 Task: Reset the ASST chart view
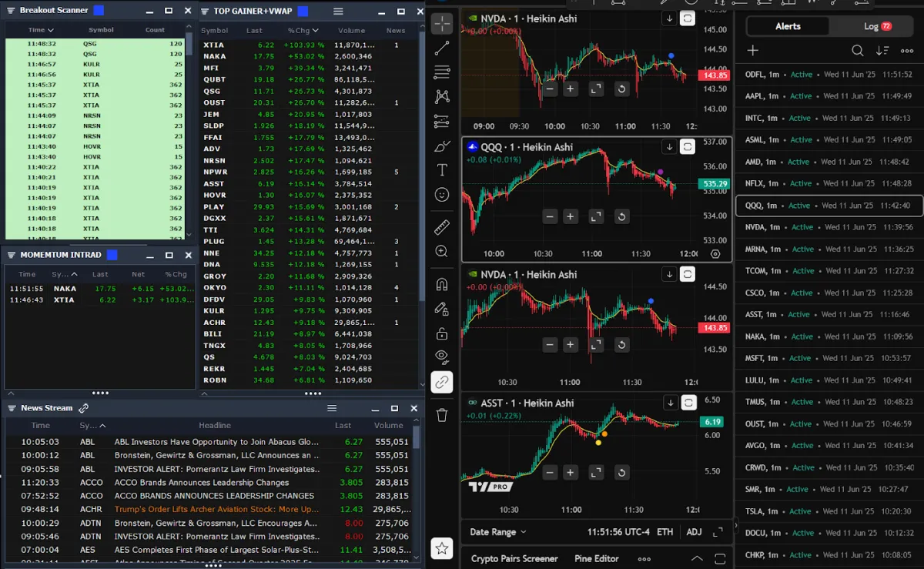tap(621, 473)
